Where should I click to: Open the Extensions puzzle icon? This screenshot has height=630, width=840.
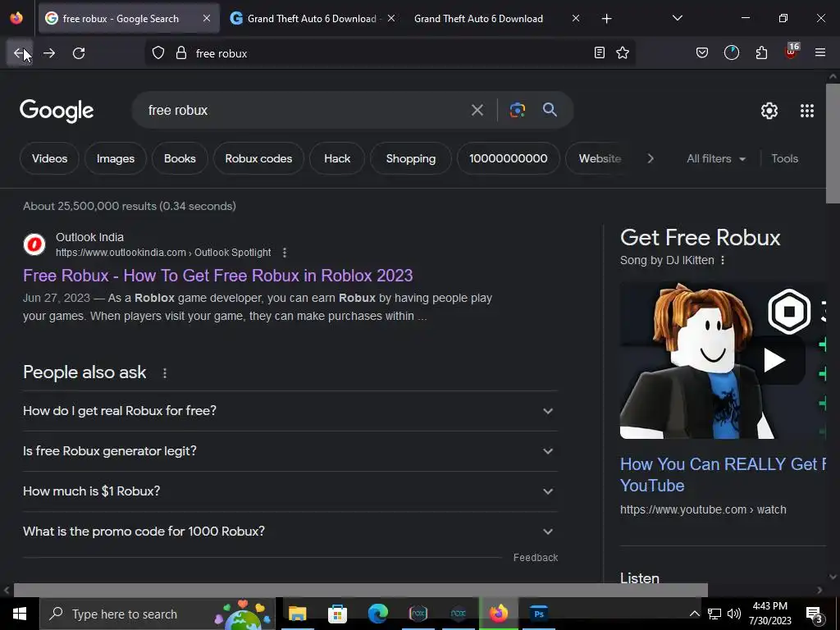tap(761, 52)
